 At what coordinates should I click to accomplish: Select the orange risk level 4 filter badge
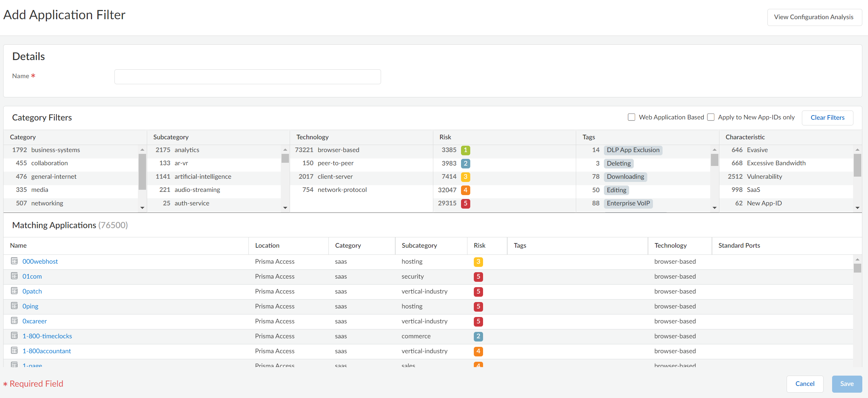pyautogui.click(x=465, y=190)
